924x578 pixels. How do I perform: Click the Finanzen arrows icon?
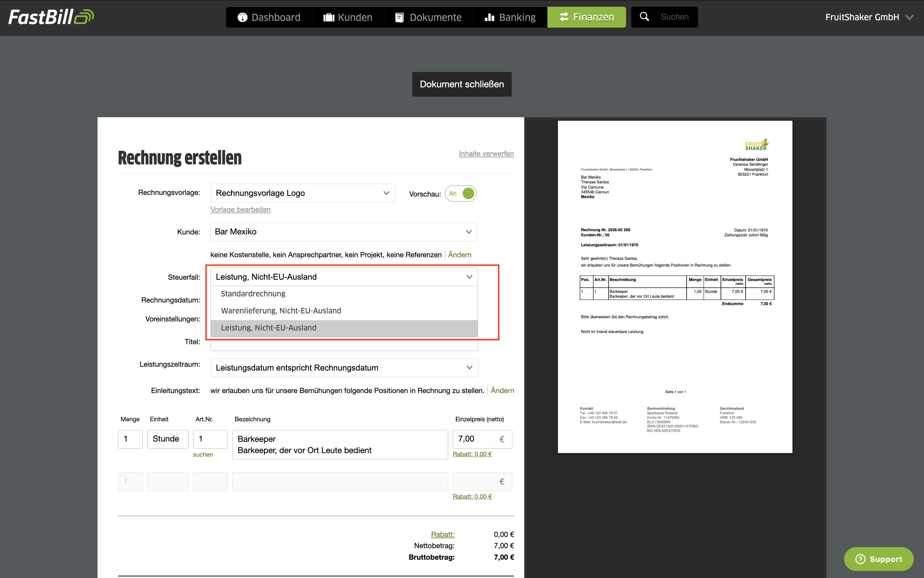[564, 17]
